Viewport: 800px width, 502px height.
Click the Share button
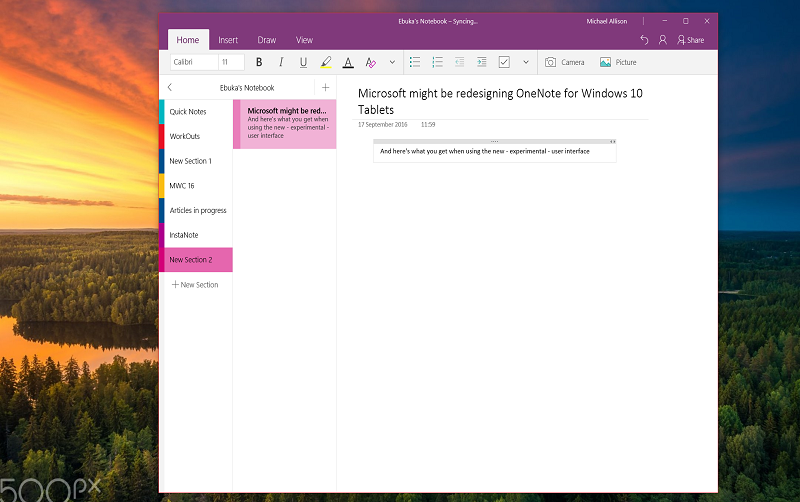point(690,40)
